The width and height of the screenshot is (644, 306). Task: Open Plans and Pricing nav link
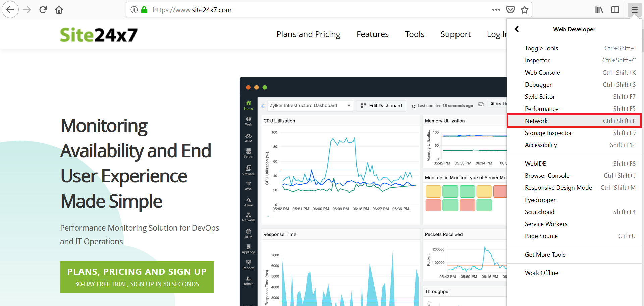click(308, 34)
